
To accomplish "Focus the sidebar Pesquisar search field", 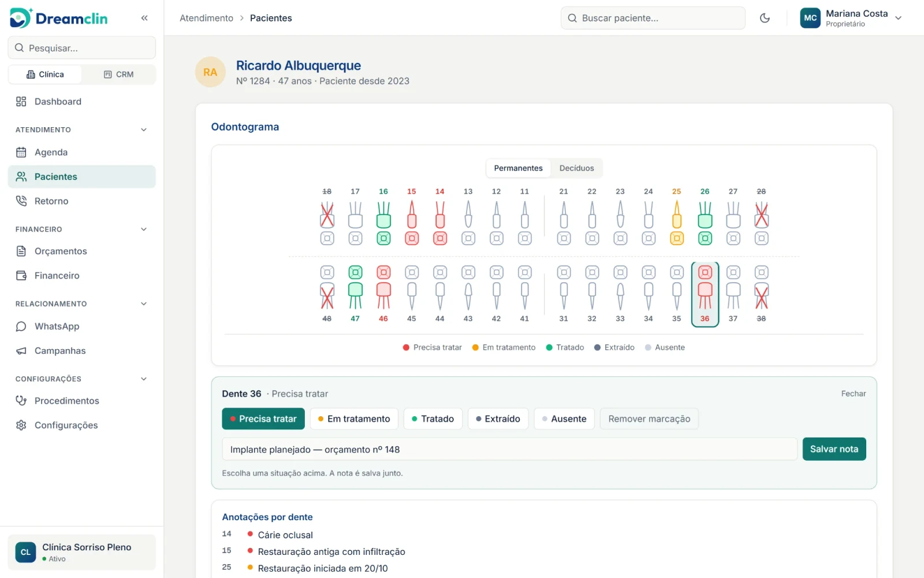I will [x=82, y=48].
